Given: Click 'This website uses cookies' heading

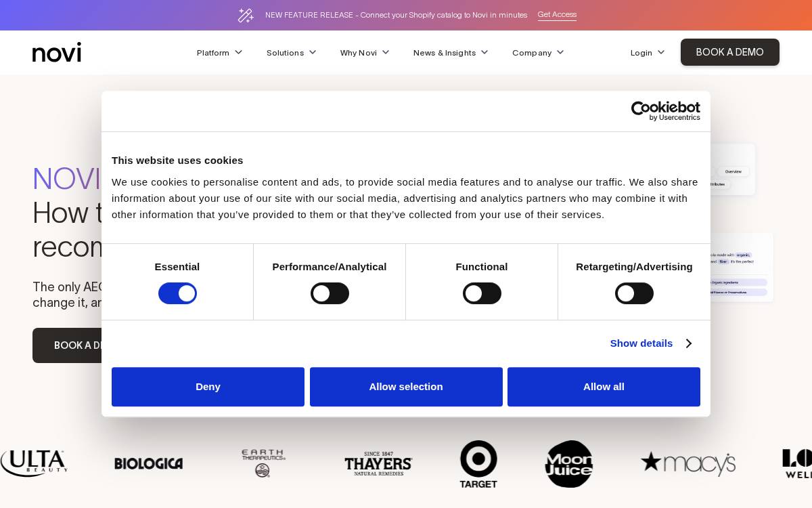Looking at the screenshot, I should 177,161.
